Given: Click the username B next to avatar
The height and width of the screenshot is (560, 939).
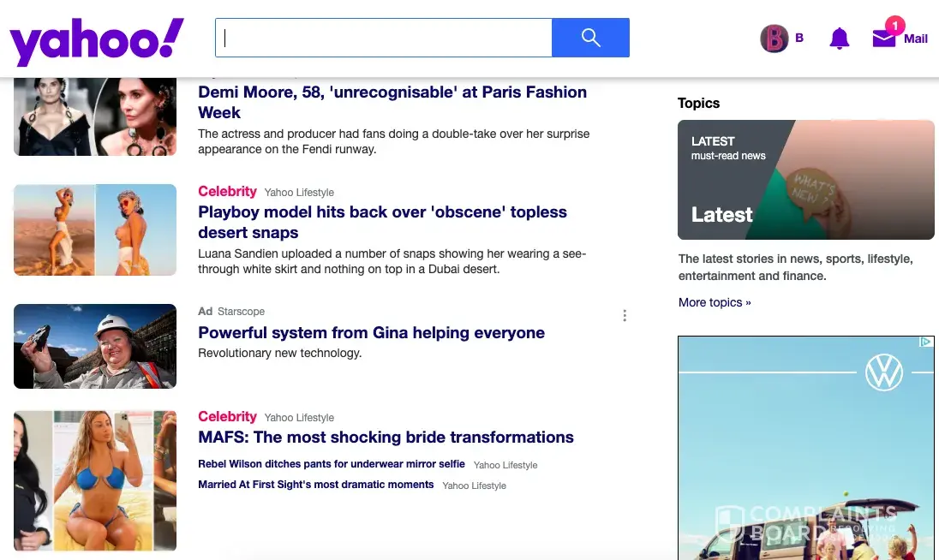Looking at the screenshot, I should click(x=798, y=39).
